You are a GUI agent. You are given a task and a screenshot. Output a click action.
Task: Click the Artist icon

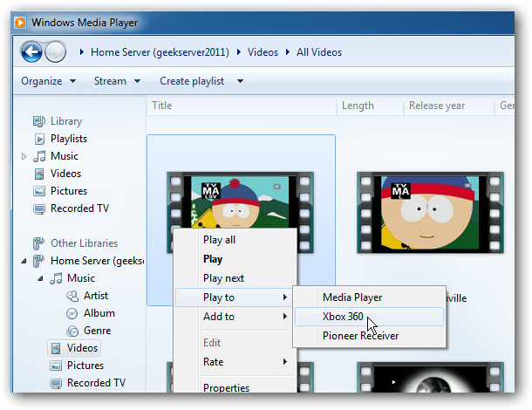pyautogui.click(x=72, y=296)
